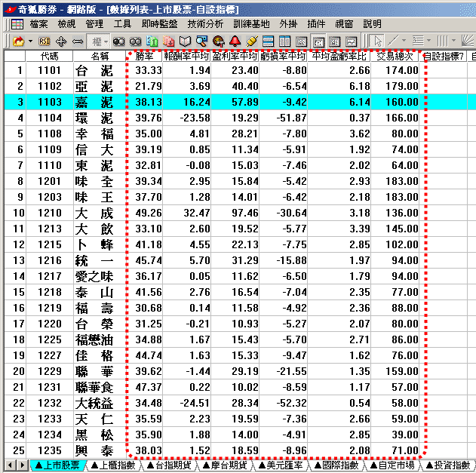The image size is (476, 473).
Task: Select the four-way move arrows icon
Action: click(x=61, y=41)
